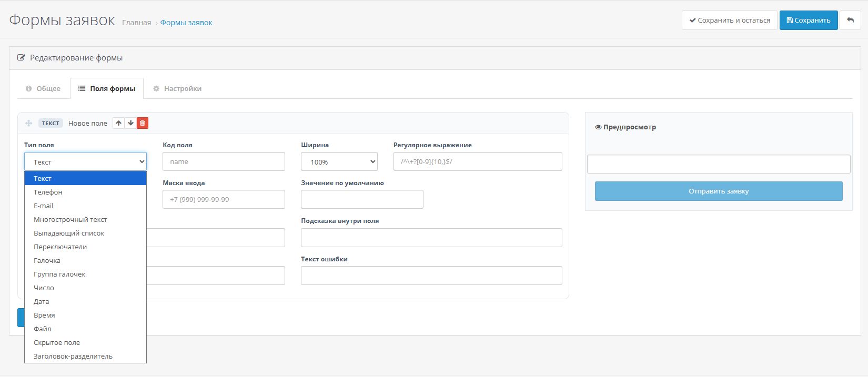This screenshot has width=868, height=377.
Task: Move field down with arrow icon
Action: point(131,123)
